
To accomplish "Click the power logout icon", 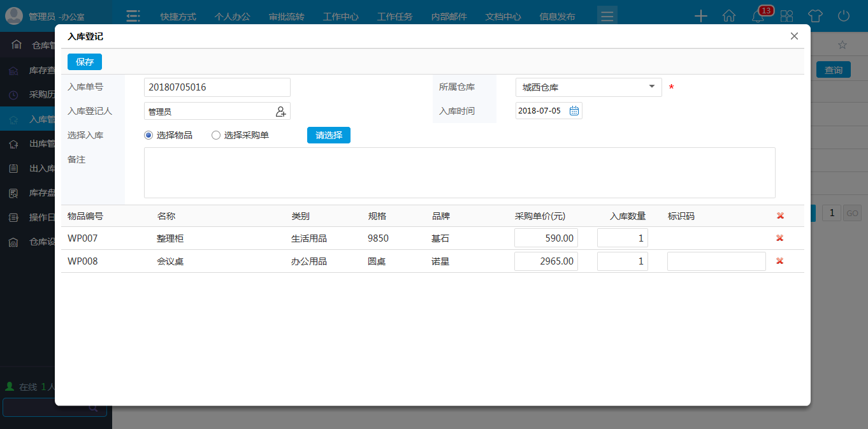I will 844,17.
